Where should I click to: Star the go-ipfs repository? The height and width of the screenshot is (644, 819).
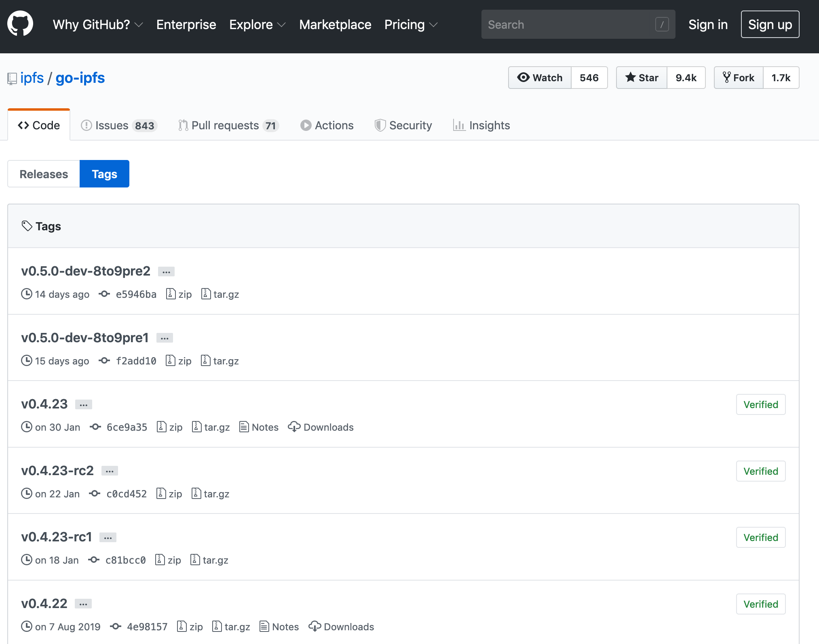point(642,78)
